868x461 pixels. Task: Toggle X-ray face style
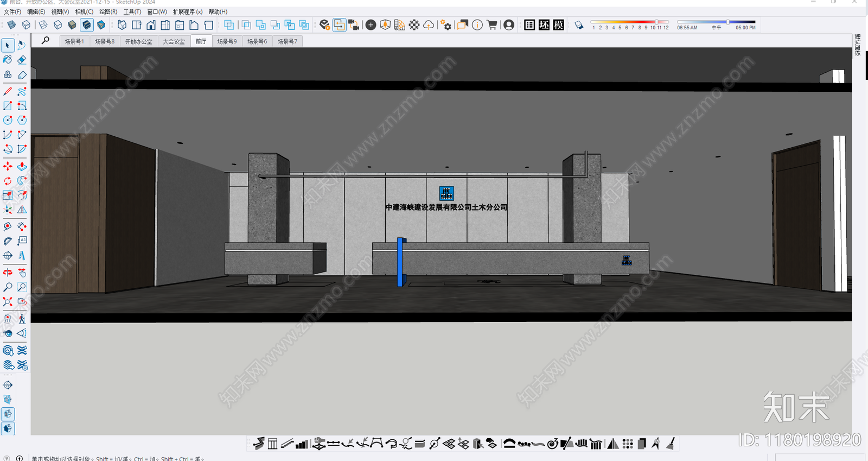click(x=11, y=25)
